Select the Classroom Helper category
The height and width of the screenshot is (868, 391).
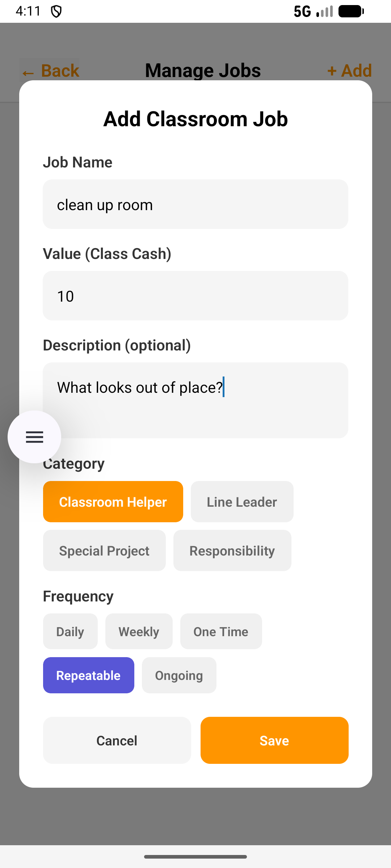113,502
